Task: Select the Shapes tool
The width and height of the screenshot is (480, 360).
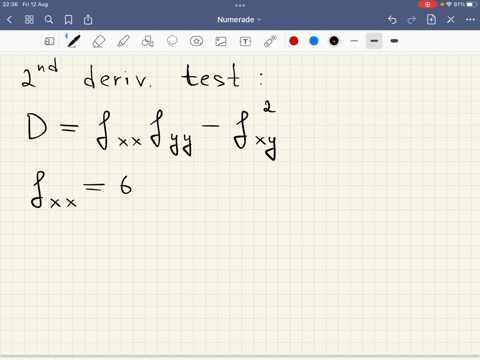Action: click(x=147, y=41)
